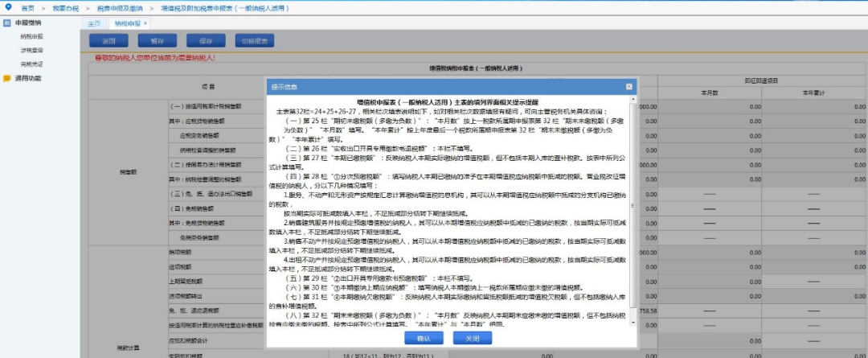Open 涉税查询 in the left sidebar
The width and height of the screenshot is (868, 358).
tap(32, 50)
